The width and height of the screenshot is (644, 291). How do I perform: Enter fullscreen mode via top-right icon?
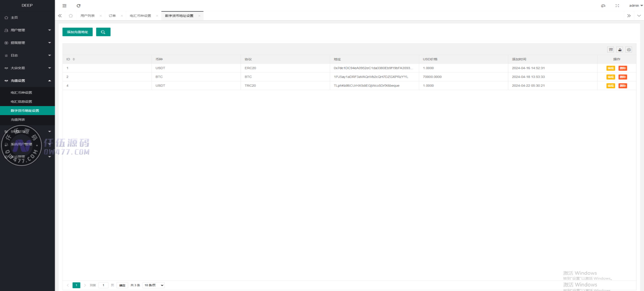[x=617, y=6]
